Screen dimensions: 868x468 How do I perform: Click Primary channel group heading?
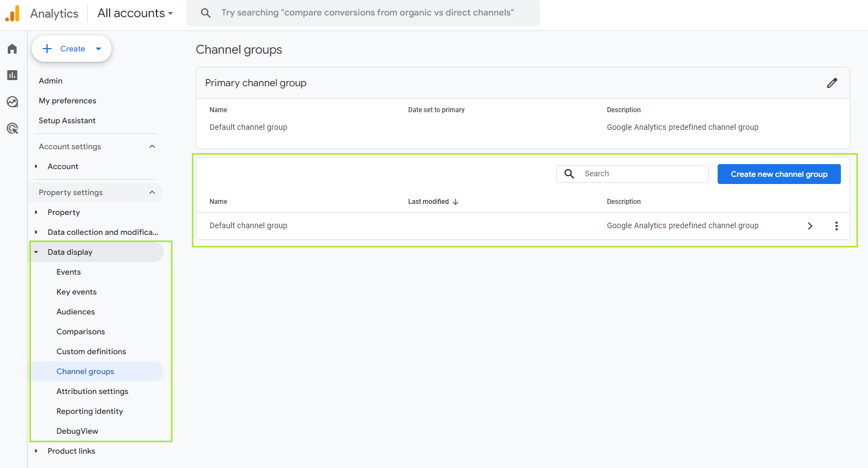[x=255, y=83]
